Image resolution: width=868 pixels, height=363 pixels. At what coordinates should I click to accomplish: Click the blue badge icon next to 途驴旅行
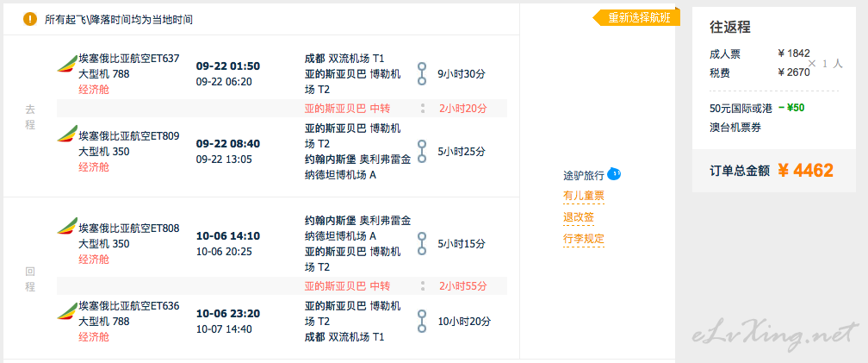[x=614, y=174]
